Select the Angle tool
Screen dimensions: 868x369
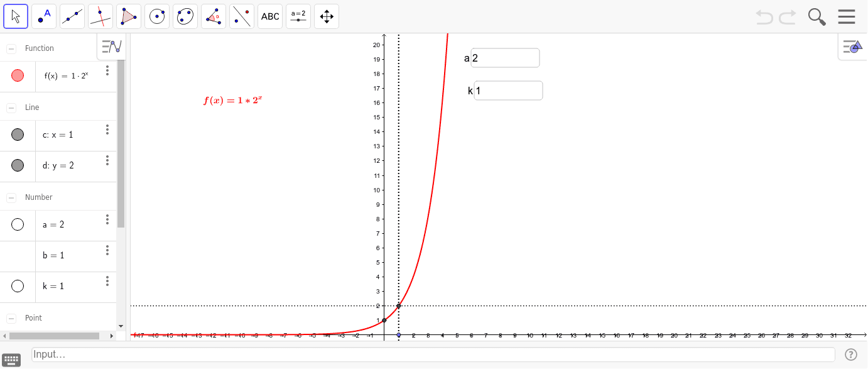pos(214,16)
